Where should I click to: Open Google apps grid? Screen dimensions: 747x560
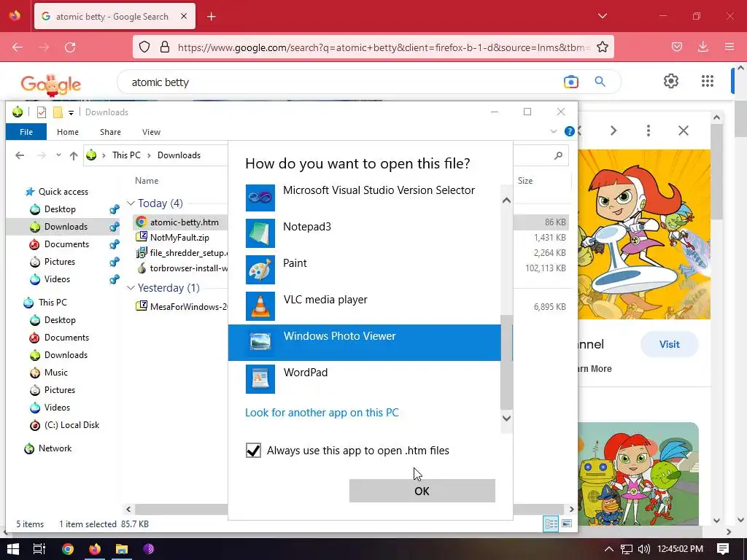pos(708,81)
